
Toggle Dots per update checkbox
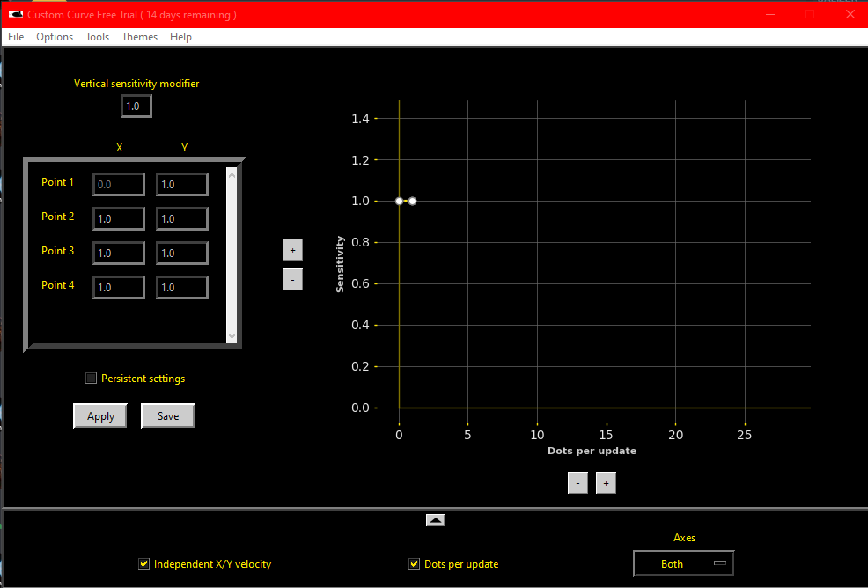(x=414, y=563)
